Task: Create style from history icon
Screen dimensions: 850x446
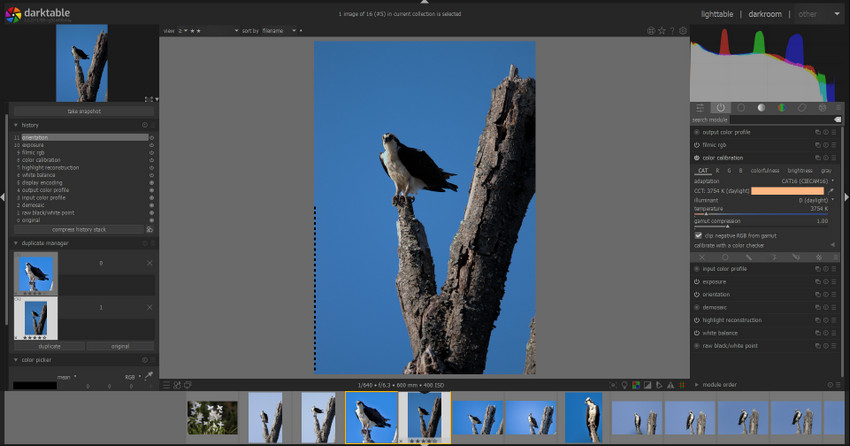Action: (150, 230)
